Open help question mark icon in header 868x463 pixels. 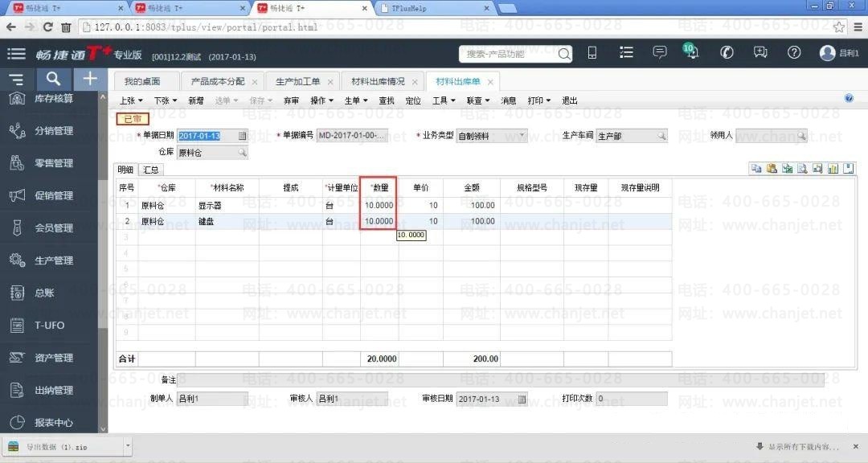(794, 52)
